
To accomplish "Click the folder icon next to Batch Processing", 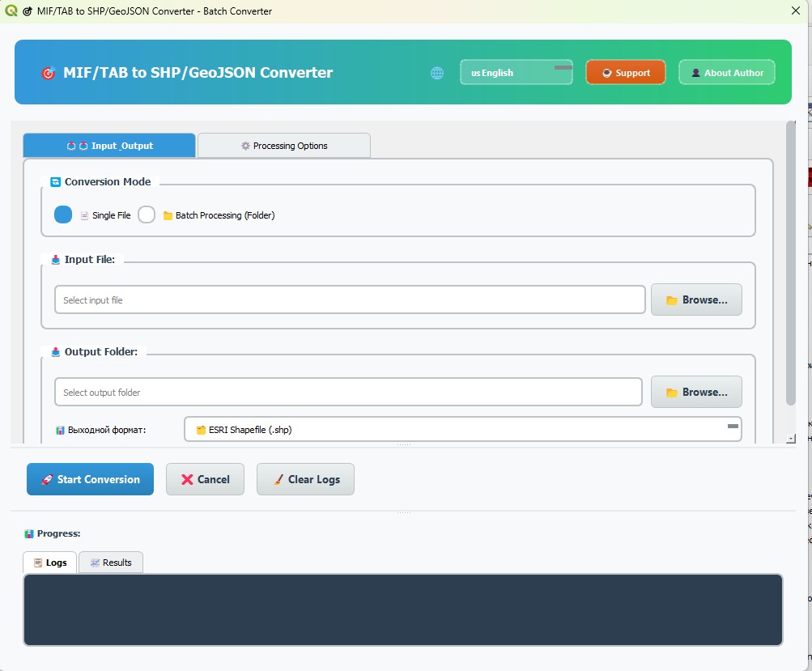I will [x=168, y=215].
